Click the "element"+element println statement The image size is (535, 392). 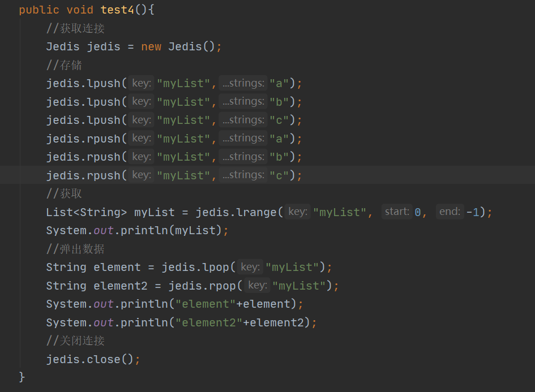pos(174,304)
